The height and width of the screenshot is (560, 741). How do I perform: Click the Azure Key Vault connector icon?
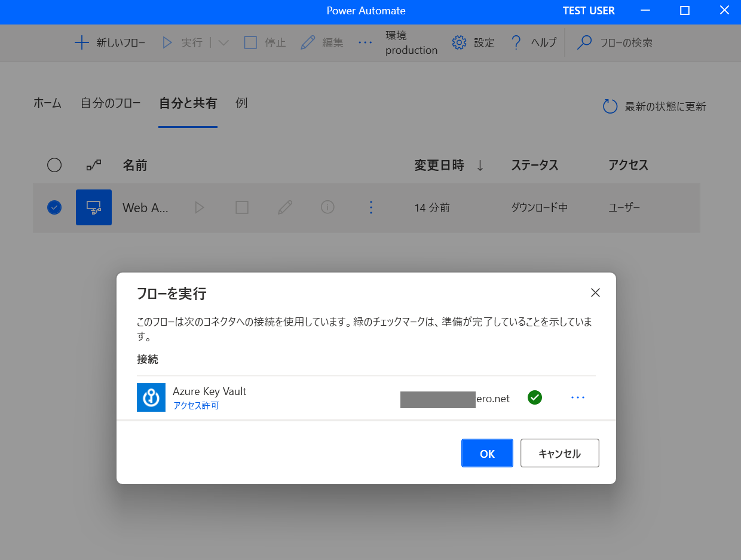(x=151, y=397)
